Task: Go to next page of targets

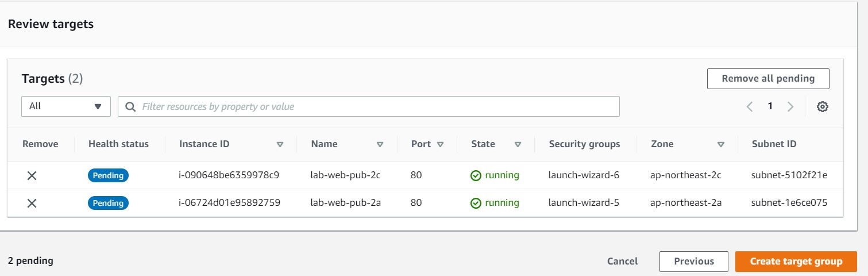Action: point(790,106)
